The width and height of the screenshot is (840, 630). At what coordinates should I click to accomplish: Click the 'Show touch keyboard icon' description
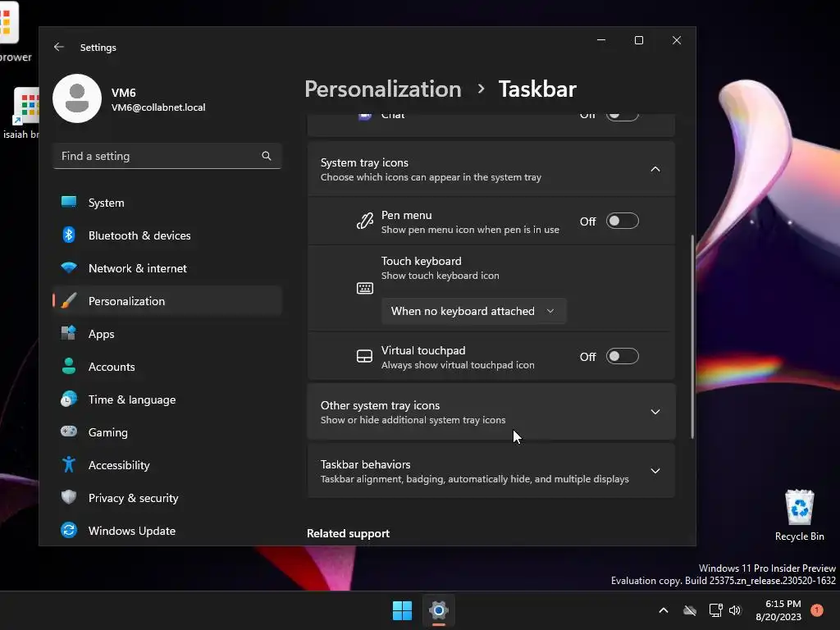tap(440, 276)
